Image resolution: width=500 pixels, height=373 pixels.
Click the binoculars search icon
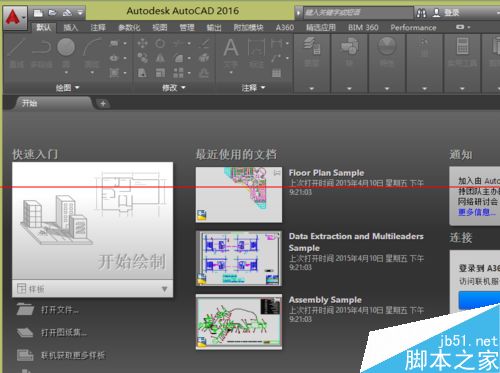click(x=421, y=13)
